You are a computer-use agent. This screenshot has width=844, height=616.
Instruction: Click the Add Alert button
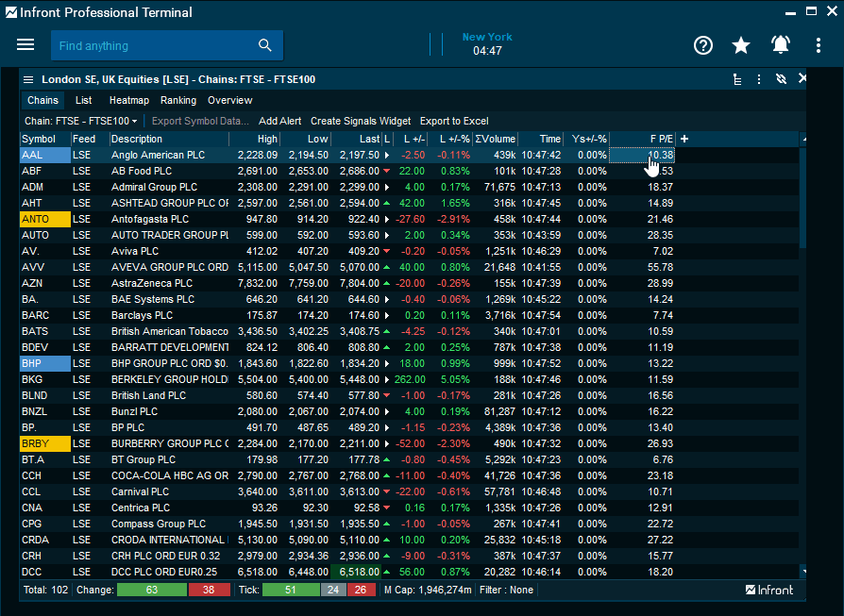279,121
